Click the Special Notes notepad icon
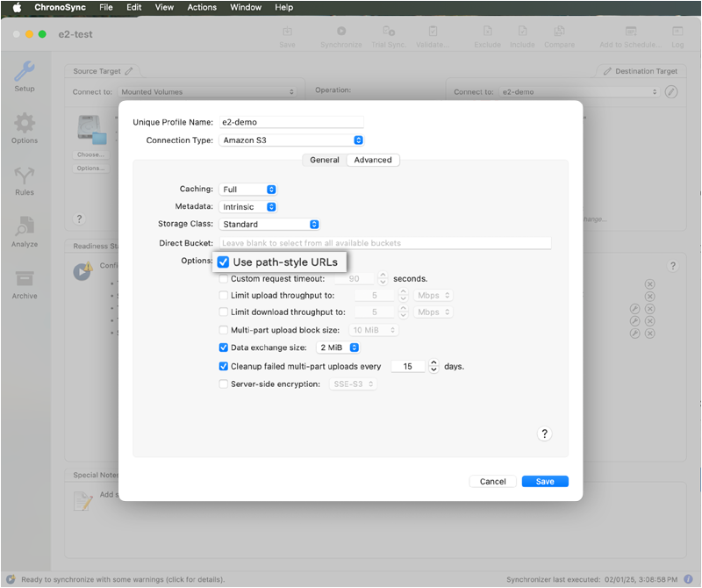 82,501
